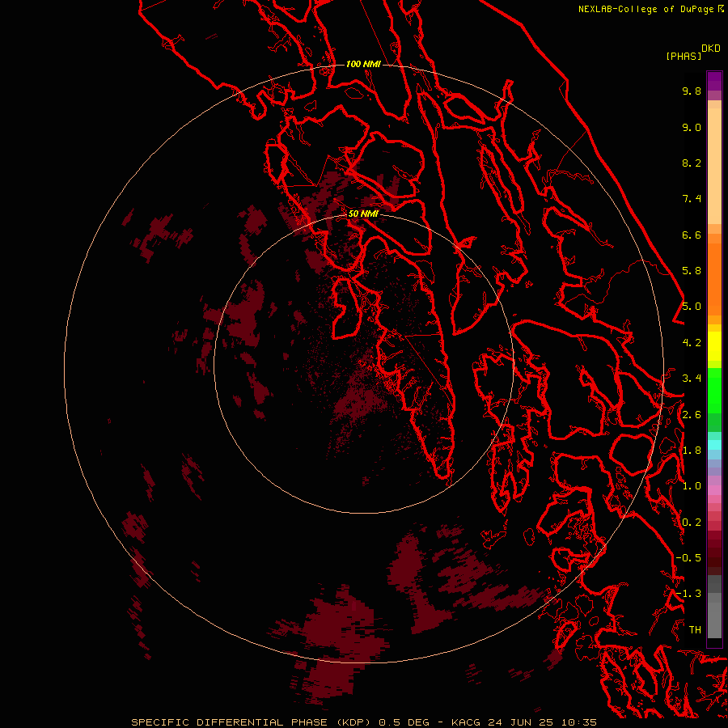
Task: Click the '9.8' legend value
Action: point(692,91)
